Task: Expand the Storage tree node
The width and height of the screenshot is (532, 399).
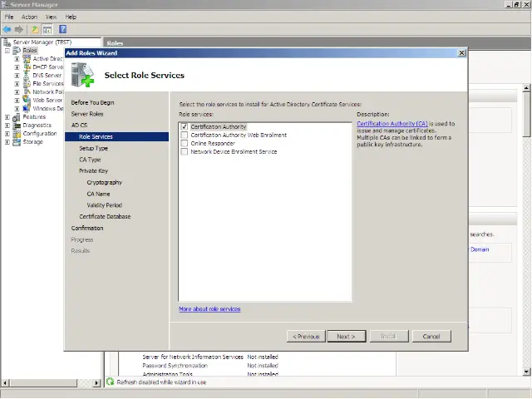Action: pyautogui.click(x=7, y=142)
